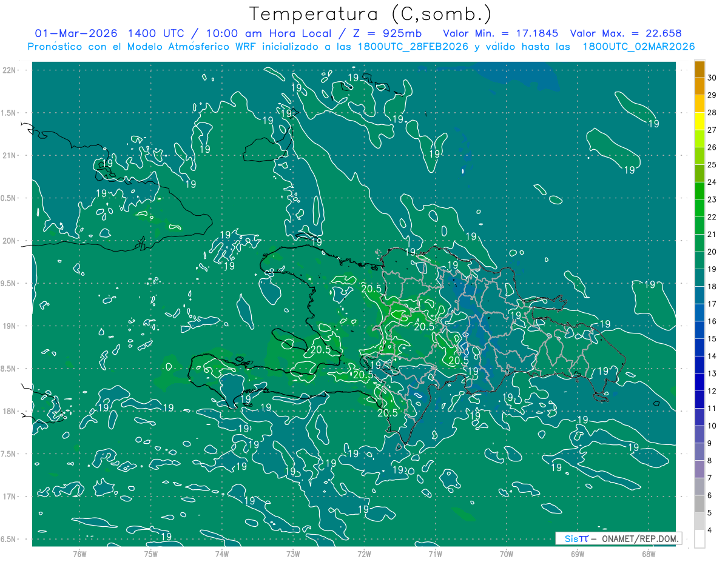Click the 70W longitude axis label

pos(507,554)
